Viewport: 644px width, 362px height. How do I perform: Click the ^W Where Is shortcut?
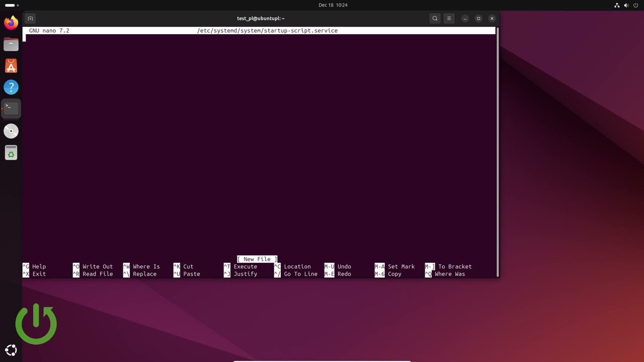tap(141, 266)
